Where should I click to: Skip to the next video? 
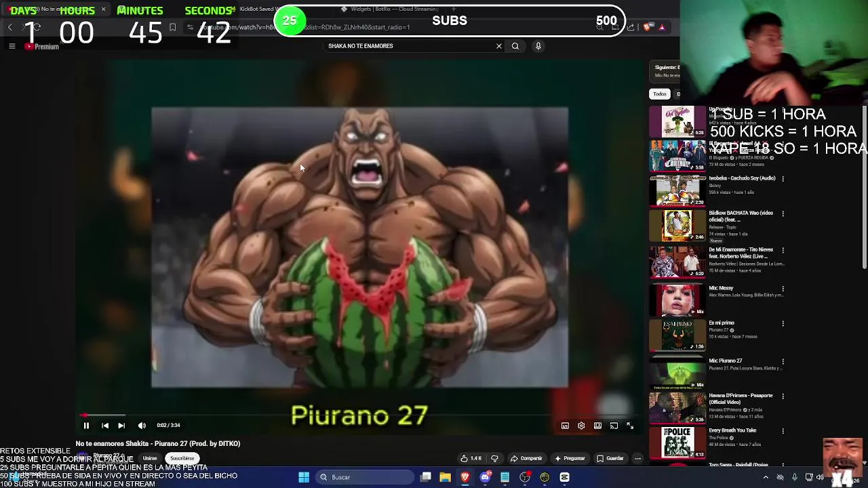[121, 426]
